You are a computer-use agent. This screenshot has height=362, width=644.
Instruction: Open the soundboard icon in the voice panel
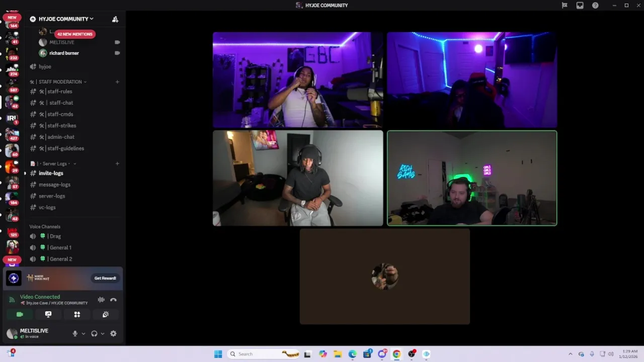coord(106,314)
